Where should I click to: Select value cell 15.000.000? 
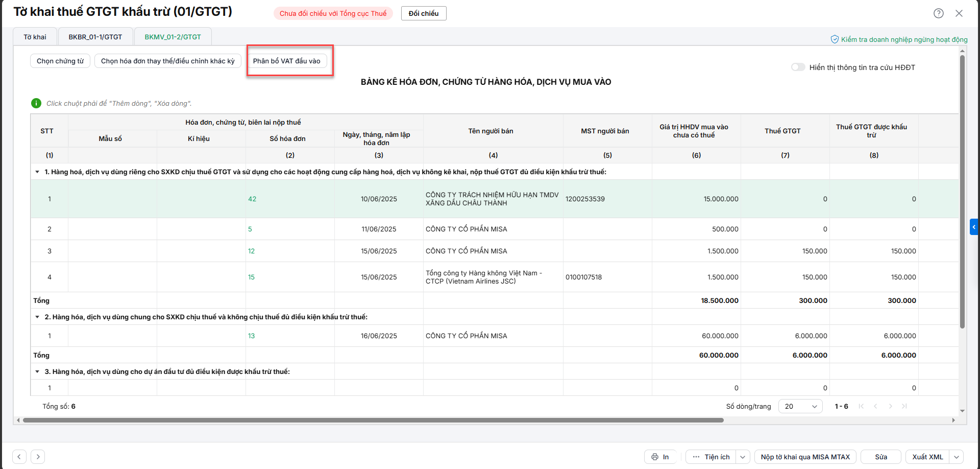[696, 199]
